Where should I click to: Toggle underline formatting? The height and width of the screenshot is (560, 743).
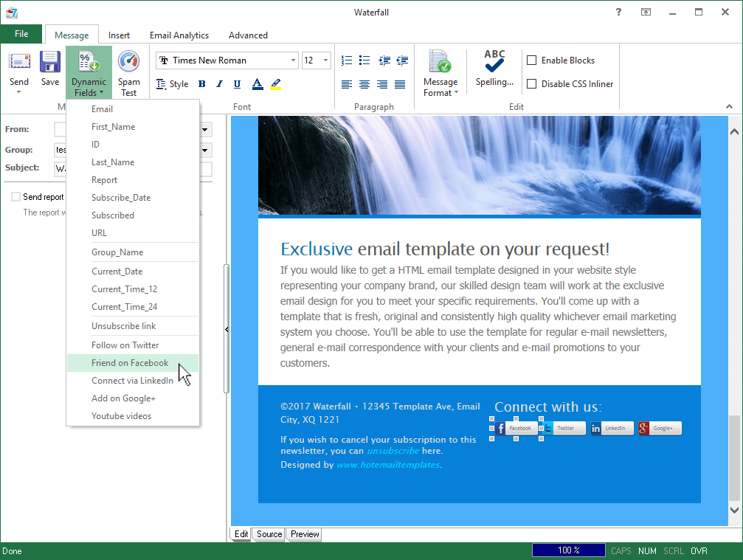click(x=238, y=84)
